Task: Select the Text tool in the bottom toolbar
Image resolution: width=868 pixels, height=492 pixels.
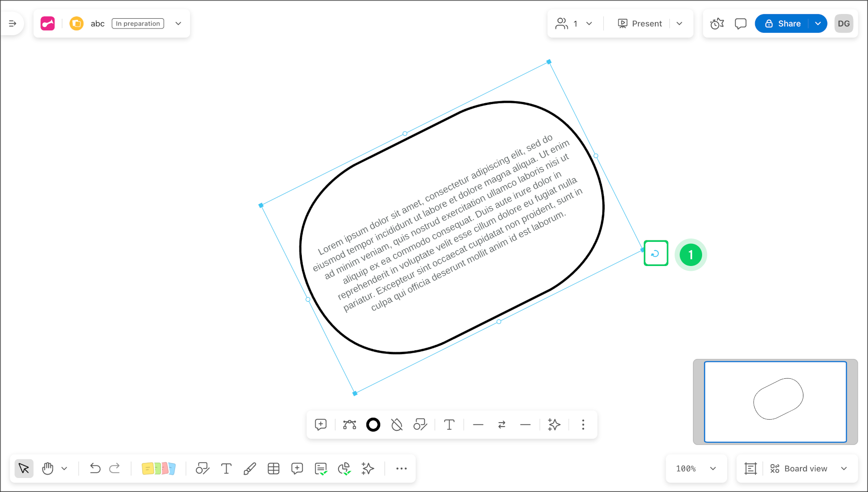Action: [x=226, y=468]
